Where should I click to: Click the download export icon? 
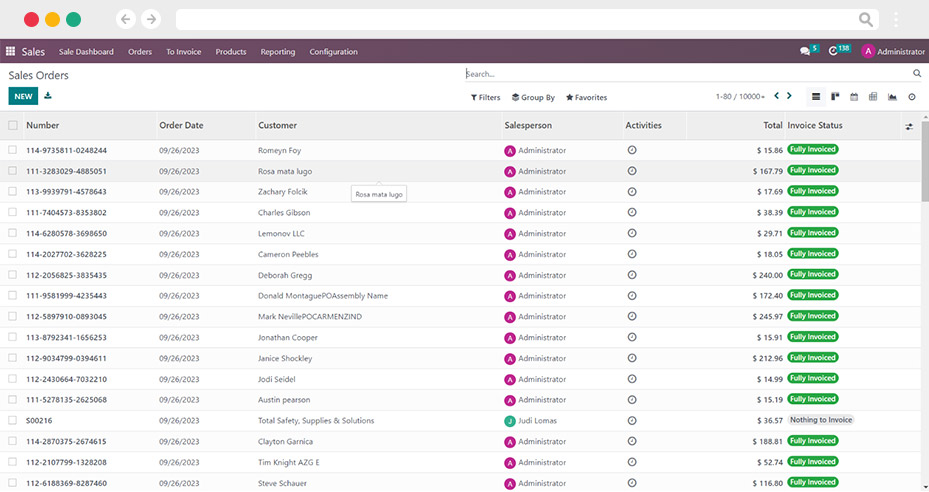[48, 96]
